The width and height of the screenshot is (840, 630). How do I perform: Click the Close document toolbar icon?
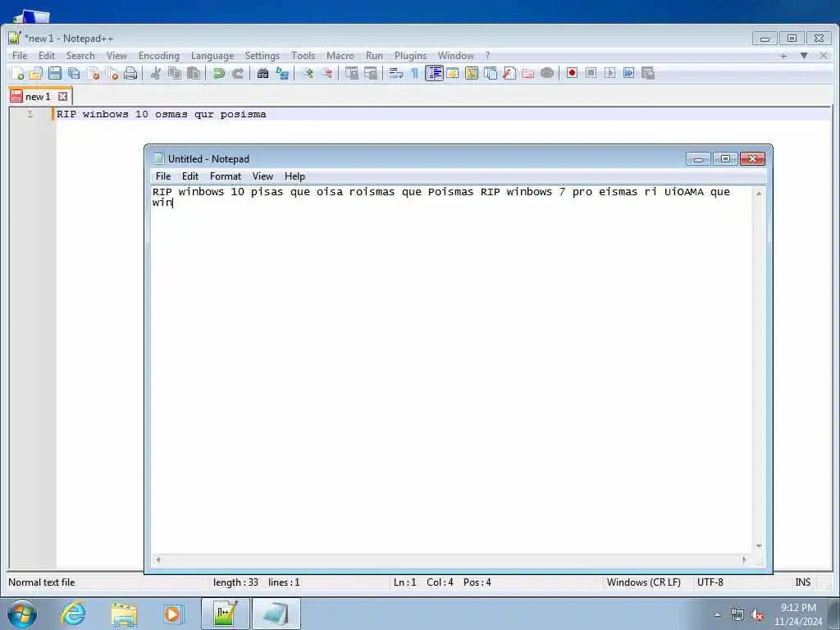(x=94, y=73)
